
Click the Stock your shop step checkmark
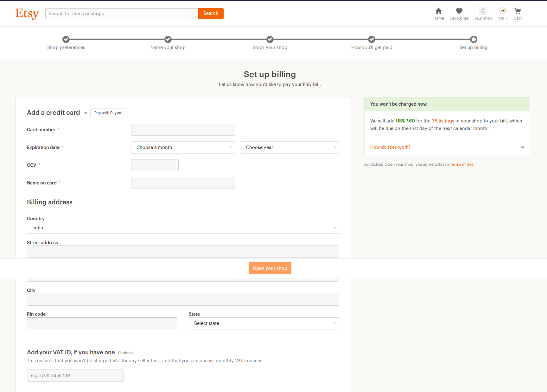click(270, 39)
